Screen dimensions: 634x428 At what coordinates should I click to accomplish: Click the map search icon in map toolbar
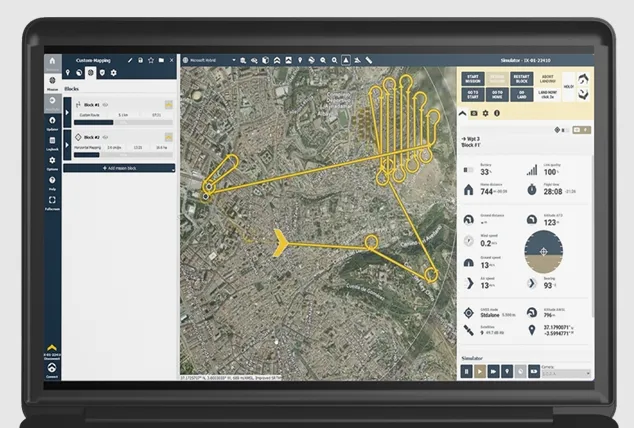click(243, 60)
